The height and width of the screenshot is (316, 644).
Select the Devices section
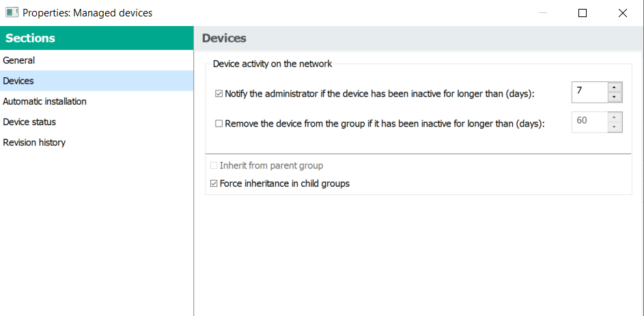tap(18, 81)
